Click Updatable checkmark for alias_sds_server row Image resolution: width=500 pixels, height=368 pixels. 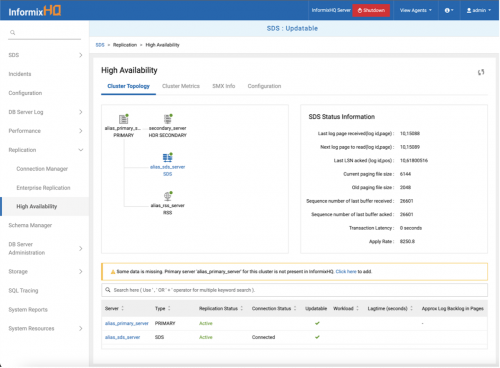317,337
